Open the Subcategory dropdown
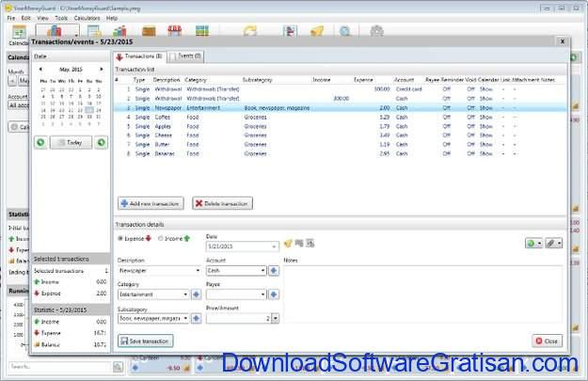 click(185, 319)
